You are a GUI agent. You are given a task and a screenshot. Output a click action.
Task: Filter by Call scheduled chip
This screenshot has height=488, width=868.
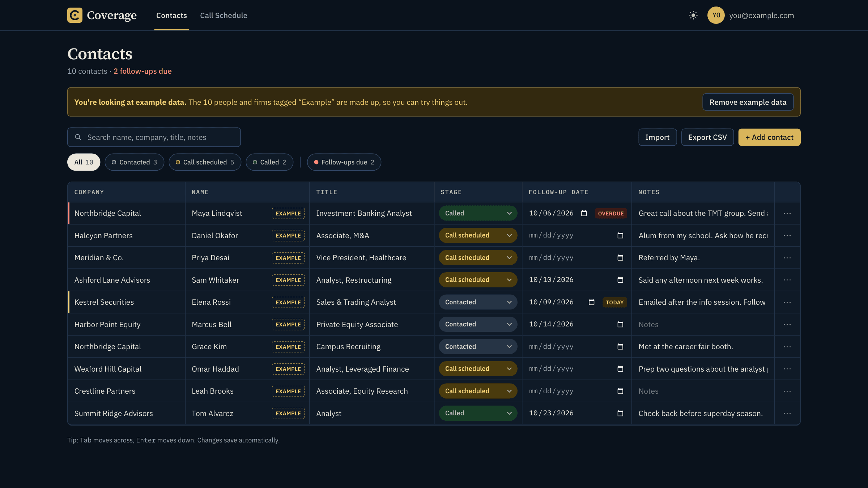(x=205, y=162)
